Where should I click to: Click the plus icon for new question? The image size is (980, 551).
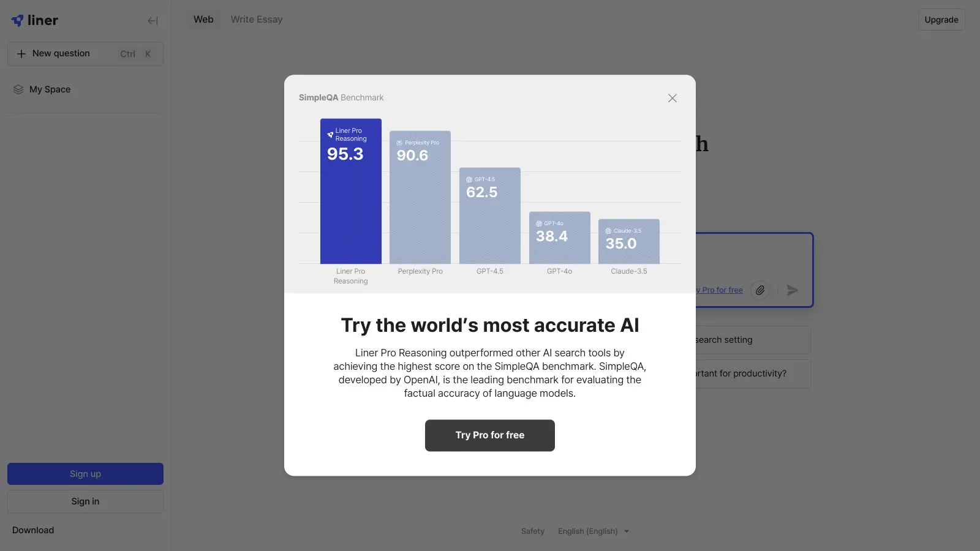[21, 54]
